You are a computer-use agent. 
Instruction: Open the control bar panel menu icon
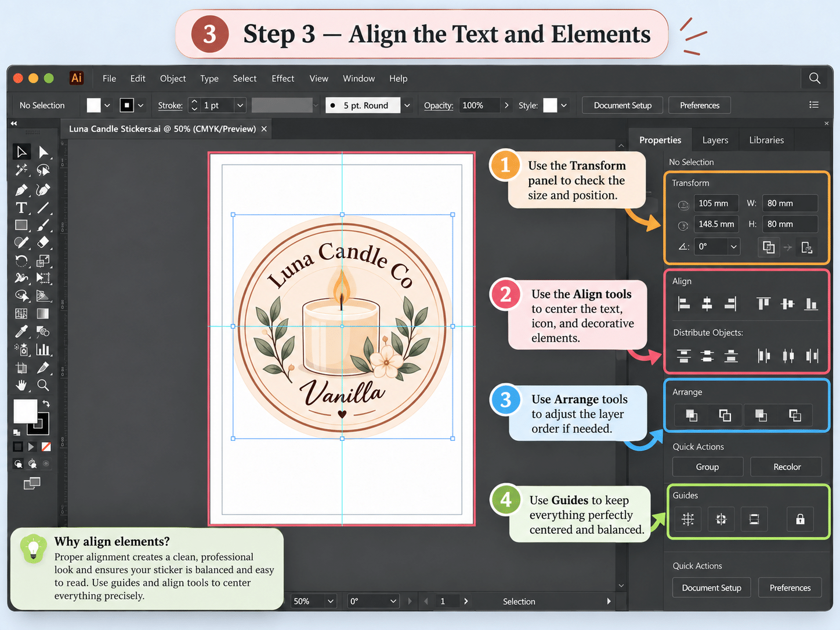tap(814, 105)
